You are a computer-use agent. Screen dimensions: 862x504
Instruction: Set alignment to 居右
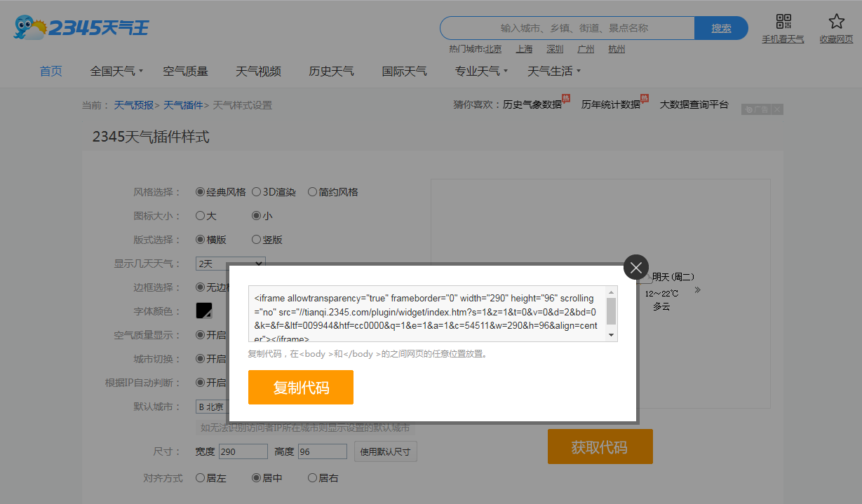(x=312, y=478)
